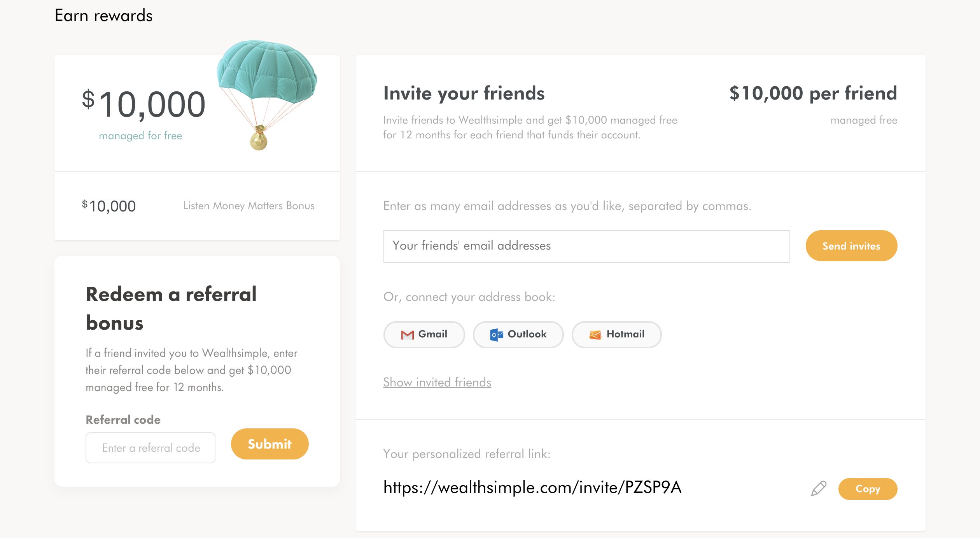The height and width of the screenshot is (538, 980).
Task: Click the pencil/edit icon next to referral link
Action: [817, 488]
